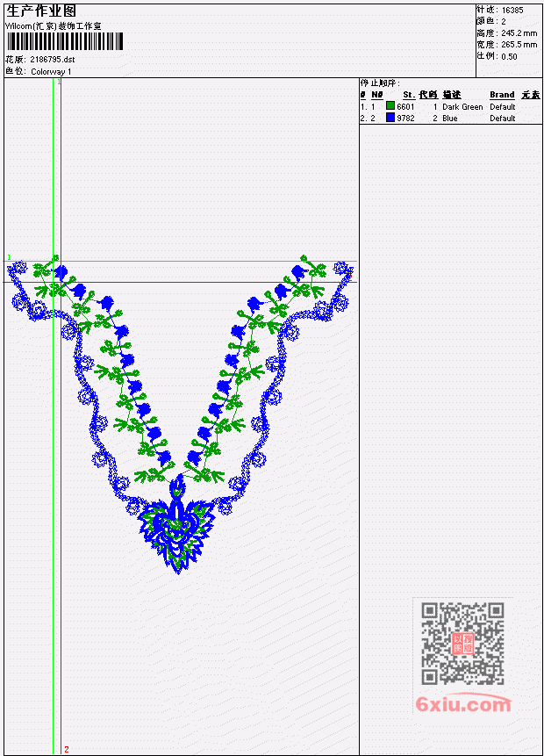
Task: Click the Blue color swatch in row 2
Action: (390, 118)
